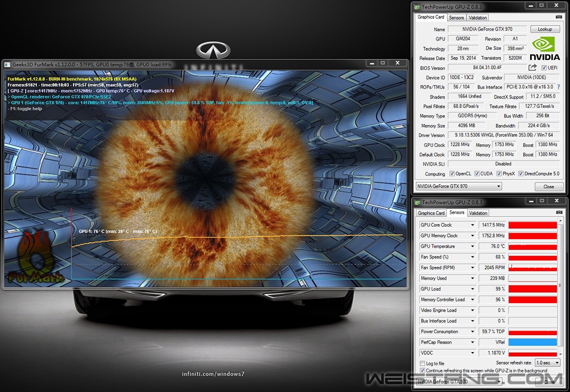Screen dimensions: 570x392
Task: Click the GPU-Z title bar icon of Sensors window
Action: [417, 202]
